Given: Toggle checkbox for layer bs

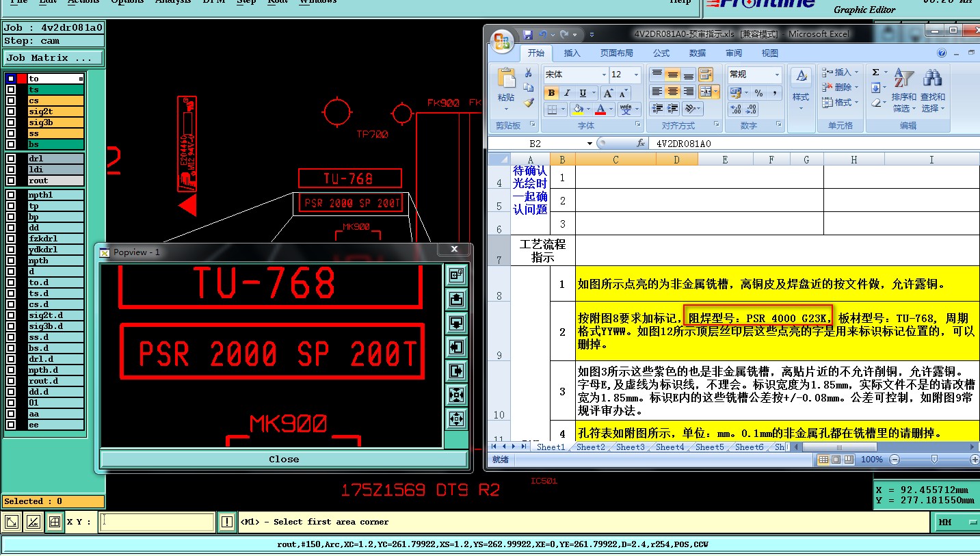Looking at the screenshot, I should point(10,144).
